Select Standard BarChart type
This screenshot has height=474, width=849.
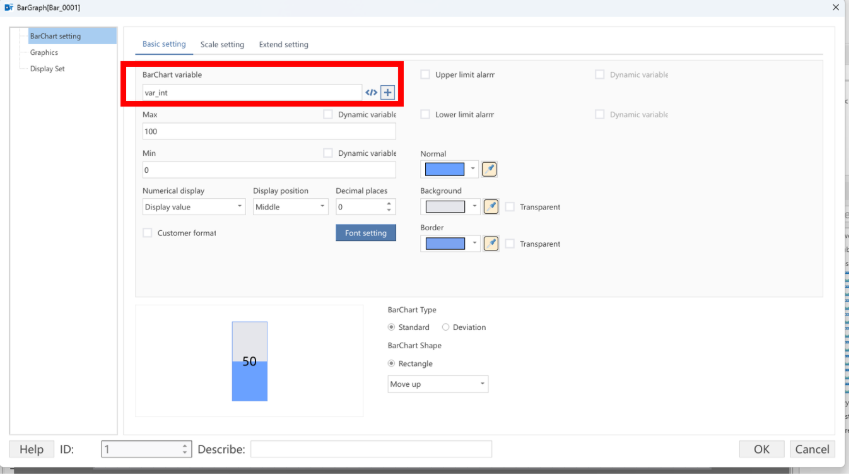coord(391,327)
